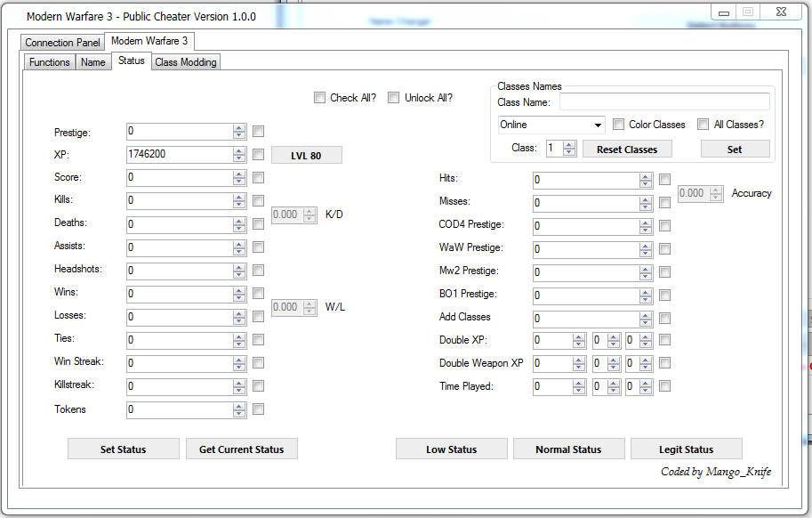Click the COD4 Prestige spinner arrows
812x518 pixels.
(646, 226)
